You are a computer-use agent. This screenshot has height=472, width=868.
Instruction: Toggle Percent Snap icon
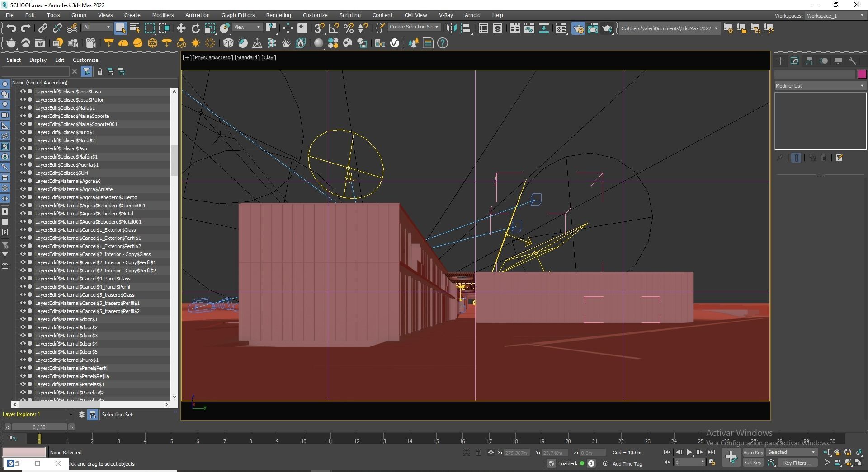point(348,28)
